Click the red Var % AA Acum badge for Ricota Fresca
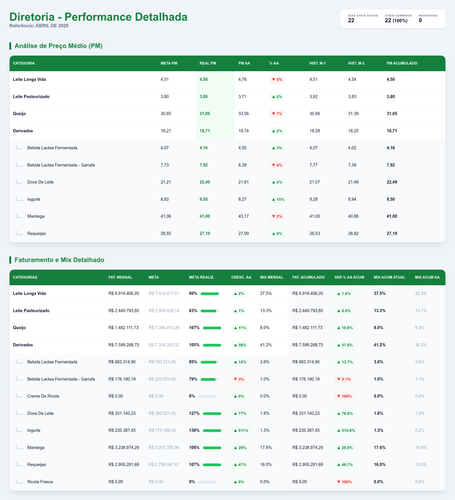455x500 pixels. point(344,482)
